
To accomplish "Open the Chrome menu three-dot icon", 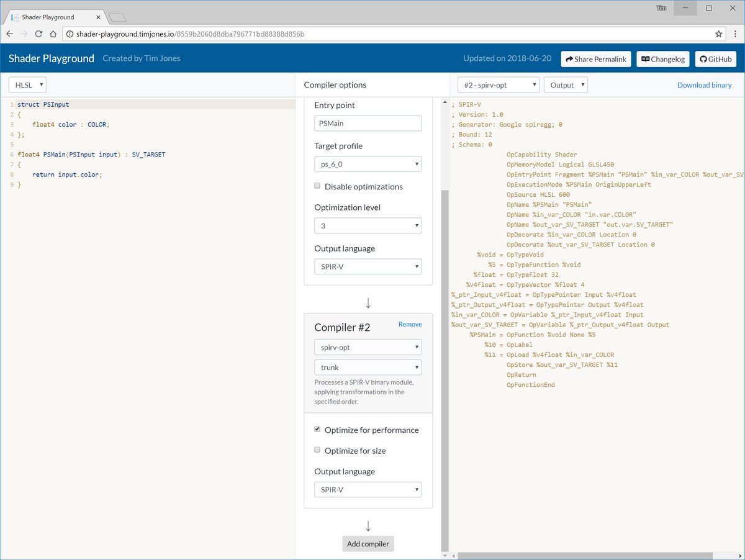I will [x=735, y=34].
